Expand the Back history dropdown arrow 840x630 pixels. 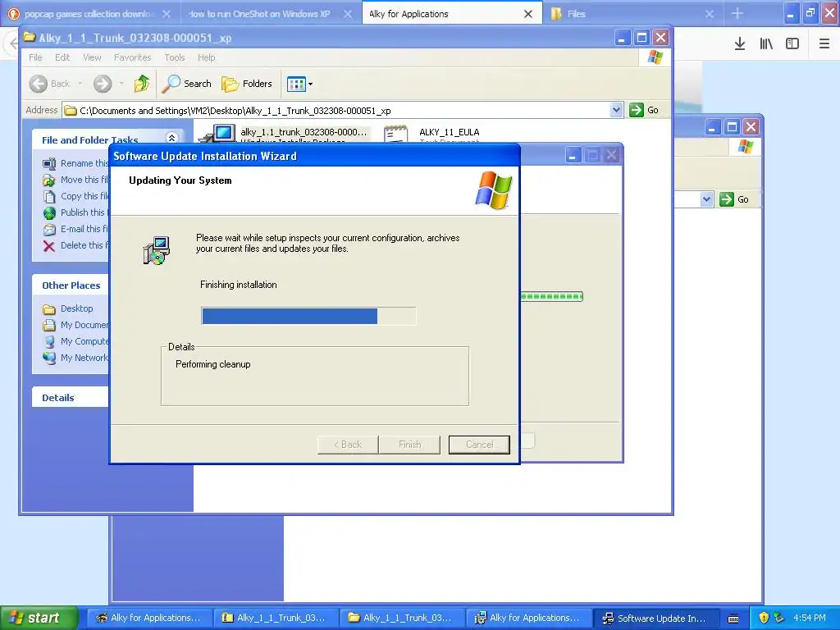[x=80, y=84]
